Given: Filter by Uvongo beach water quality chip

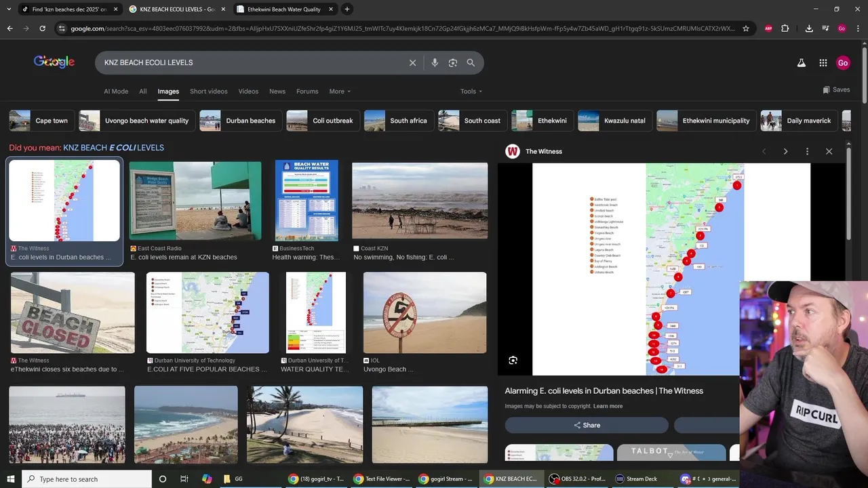Looking at the screenshot, I should coord(137,121).
